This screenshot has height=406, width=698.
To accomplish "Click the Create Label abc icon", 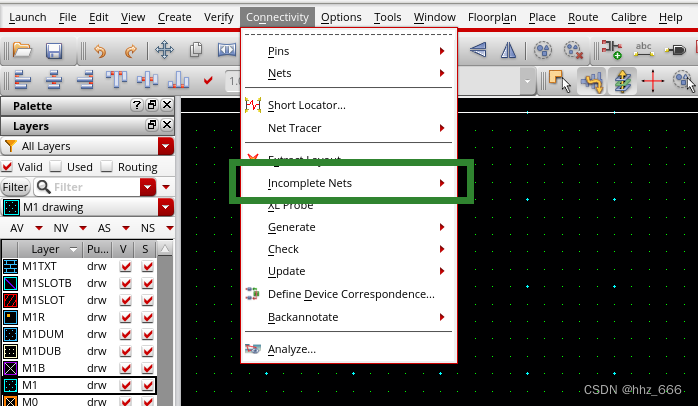I will point(644,51).
